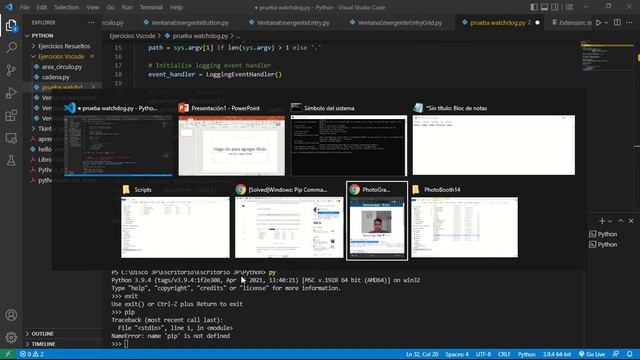Toggle secondary side bar visibility
Screen dimensions: 640x360
coord(555,7)
